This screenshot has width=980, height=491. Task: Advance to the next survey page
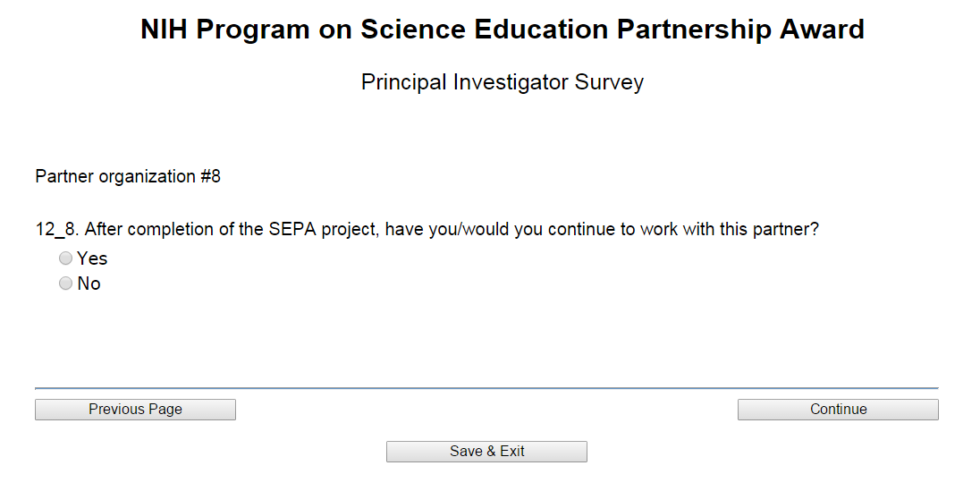838,410
